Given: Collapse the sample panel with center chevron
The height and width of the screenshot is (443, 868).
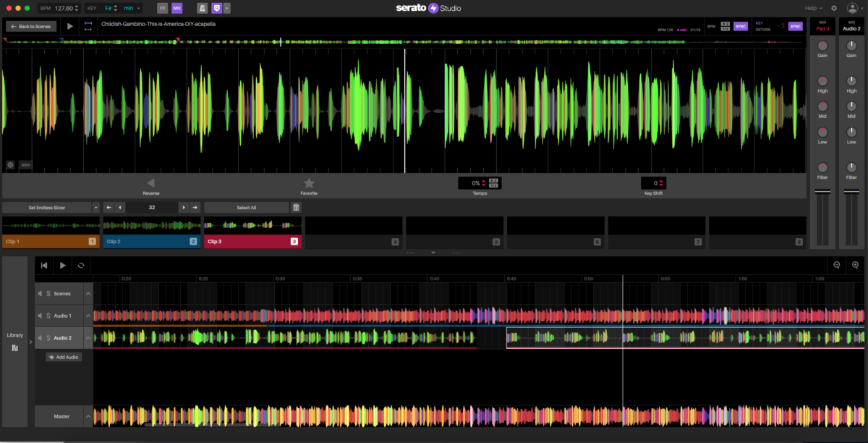Looking at the screenshot, I should point(433,253).
